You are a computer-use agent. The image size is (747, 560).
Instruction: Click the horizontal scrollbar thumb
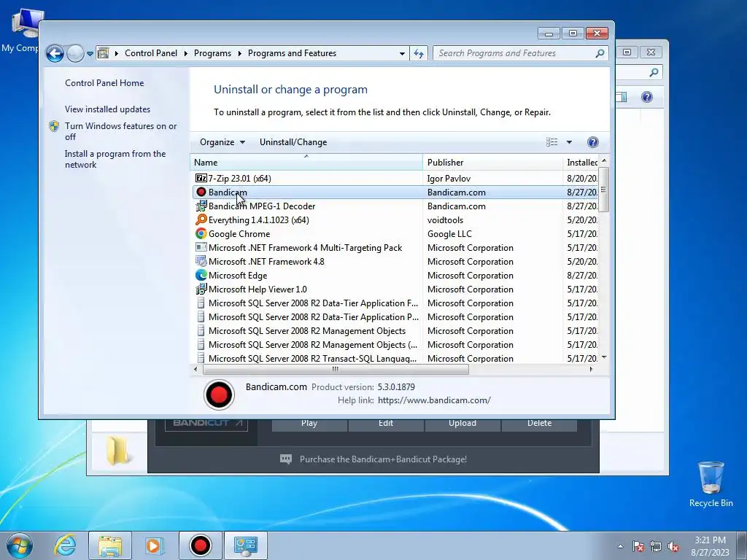pos(336,369)
